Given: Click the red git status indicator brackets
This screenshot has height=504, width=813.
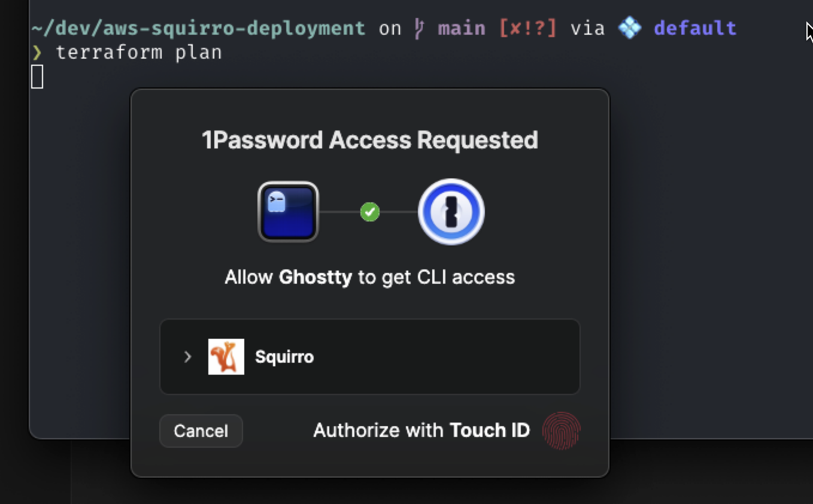Looking at the screenshot, I should (x=527, y=28).
